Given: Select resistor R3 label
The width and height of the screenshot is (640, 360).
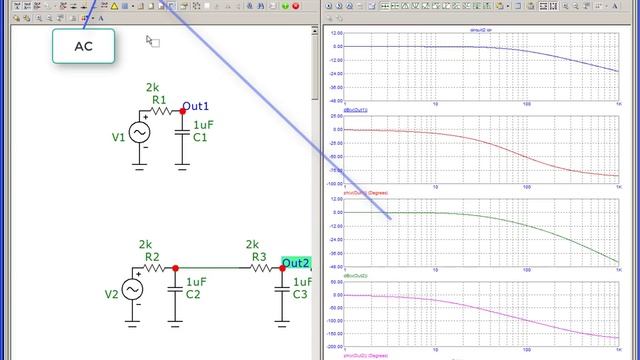Looking at the screenshot, I should [259, 257].
